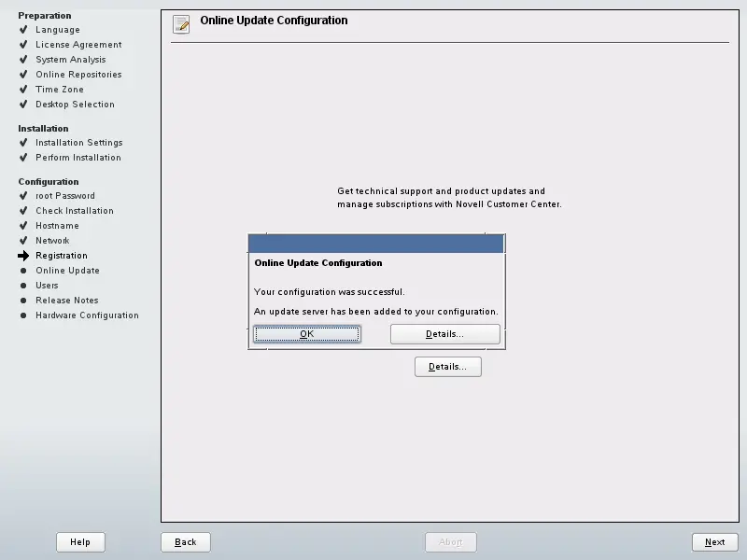Click the checkmark next to Check Installation
The width and height of the screenshot is (747, 560).
click(x=23, y=211)
